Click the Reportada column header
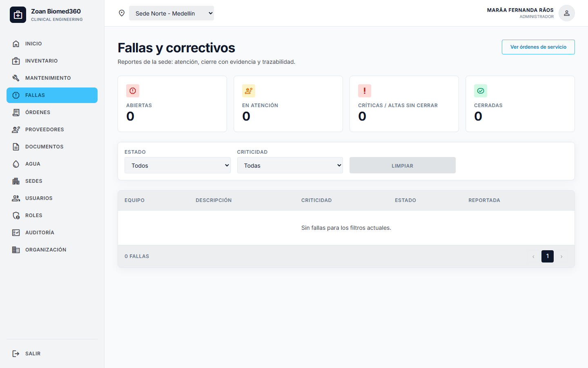 (484, 200)
